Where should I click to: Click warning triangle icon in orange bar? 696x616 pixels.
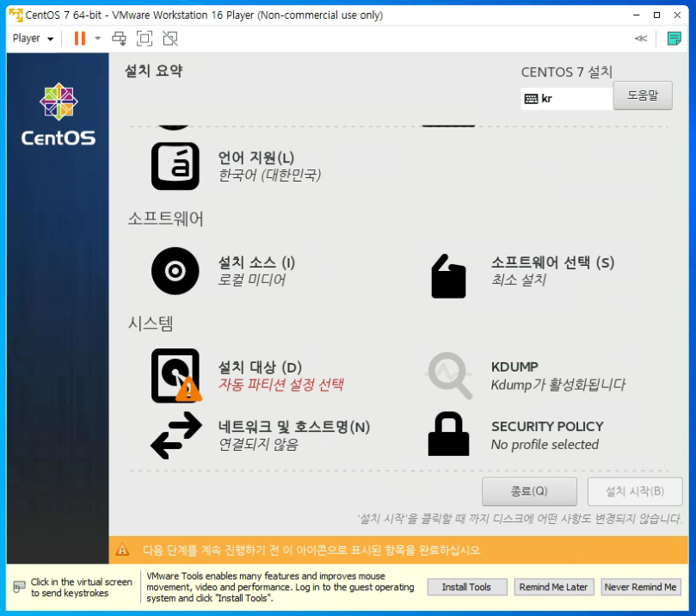coord(122,550)
